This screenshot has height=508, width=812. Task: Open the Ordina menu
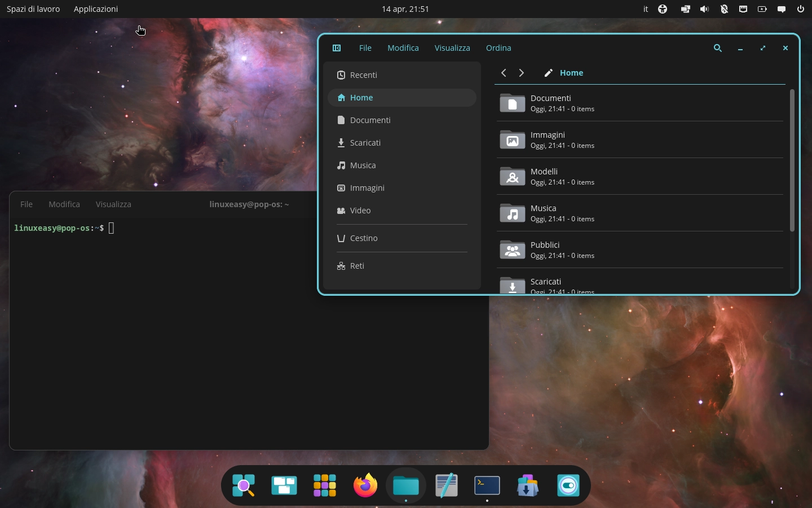click(498, 48)
